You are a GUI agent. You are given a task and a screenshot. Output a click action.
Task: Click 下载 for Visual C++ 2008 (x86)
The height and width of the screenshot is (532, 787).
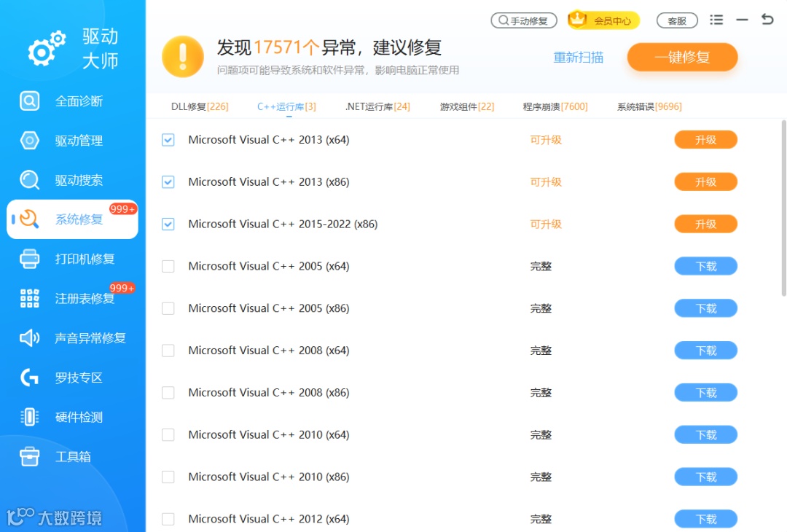pyautogui.click(x=705, y=393)
